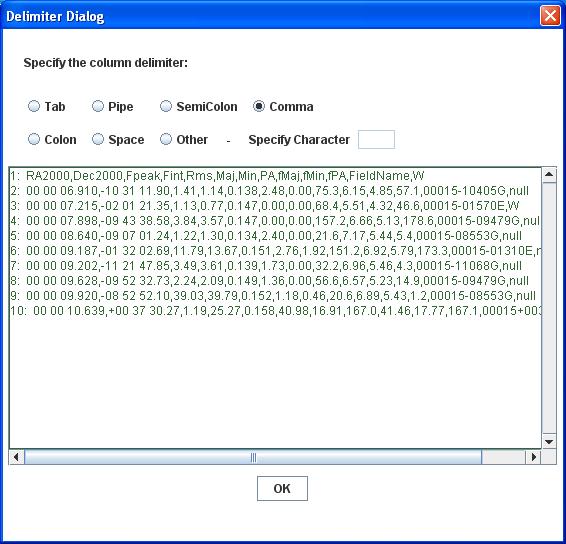Image resolution: width=566 pixels, height=544 pixels.
Task: Click preview line 10 starting 00 00 10.639
Action: [x=275, y=310]
